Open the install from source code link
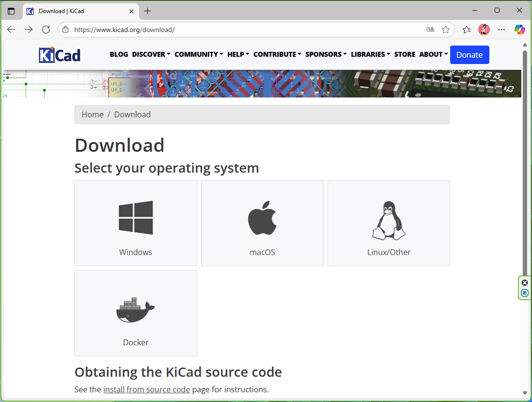This screenshot has width=532, height=402. (146, 389)
